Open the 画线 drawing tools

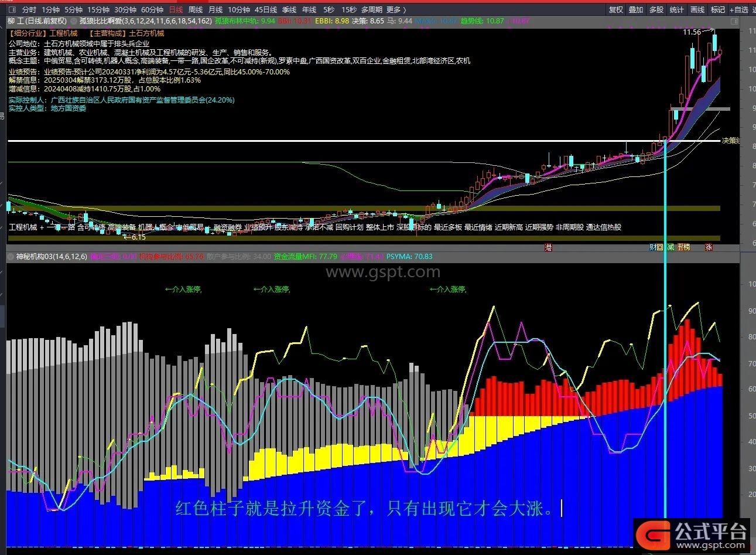coord(697,9)
